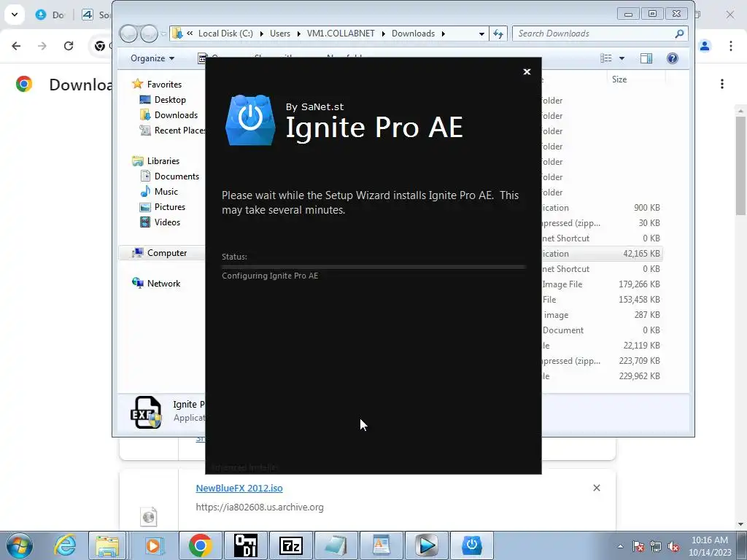Click the muted volume tray icon
This screenshot has height=560, width=747.
[x=673, y=547]
